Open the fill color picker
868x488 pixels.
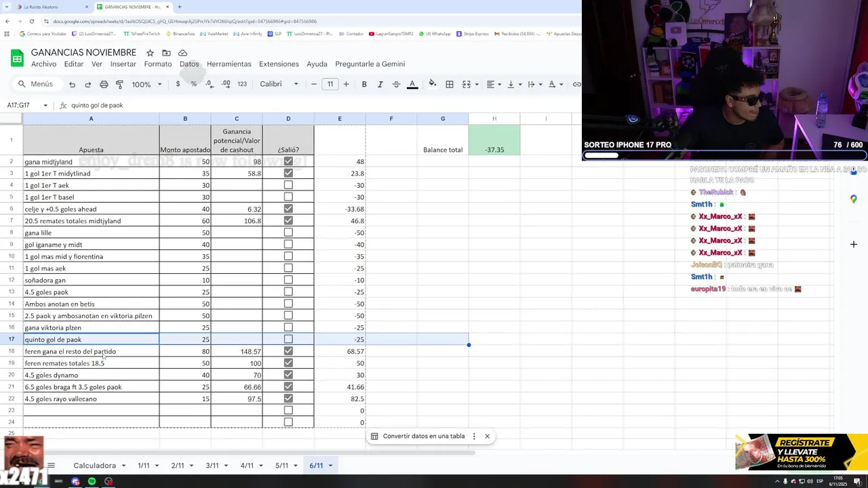(x=433, y=84)
